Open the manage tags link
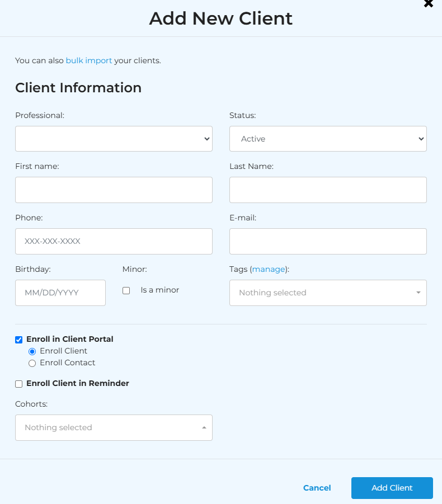The width and height of the screenshot is (442, 504). tap(269, 269)
